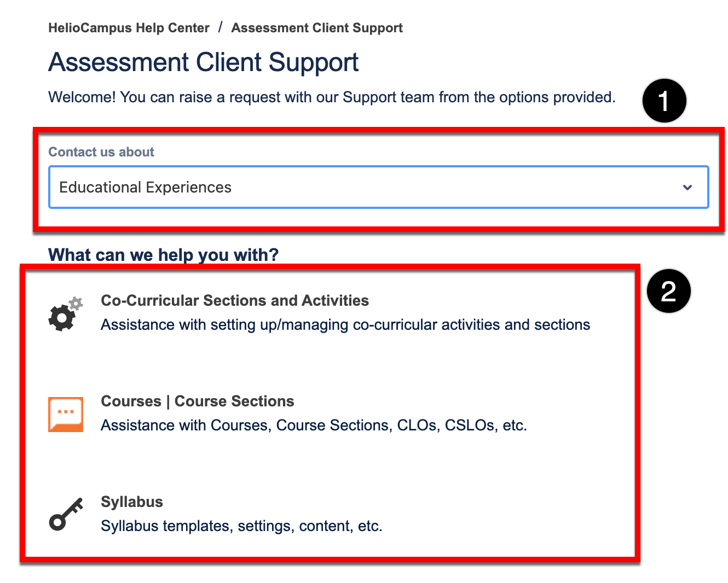Click the co-curricular activities assistance description
728x583 pixels.
coord(345,325)
